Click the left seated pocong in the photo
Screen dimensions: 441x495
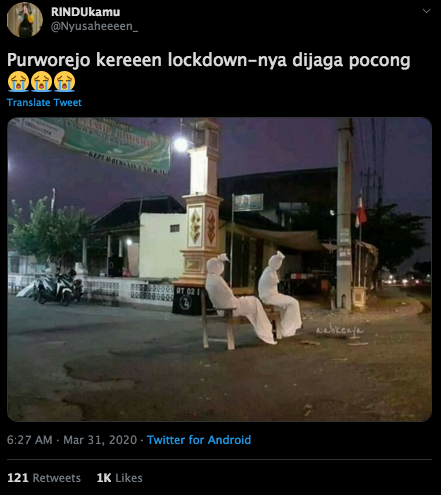pyautogui.click(x=238, y=298)
